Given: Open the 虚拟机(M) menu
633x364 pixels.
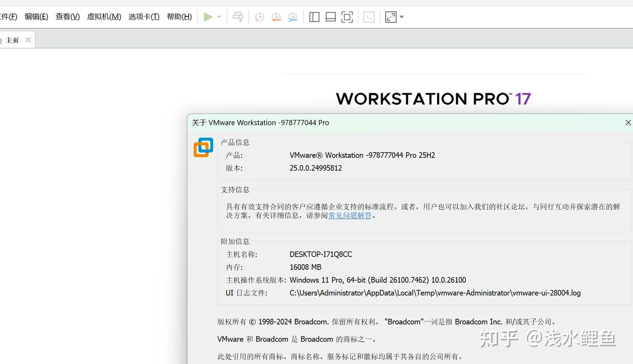Looking at the screenshot, I should pyautogui.click(x=104, y=16).
